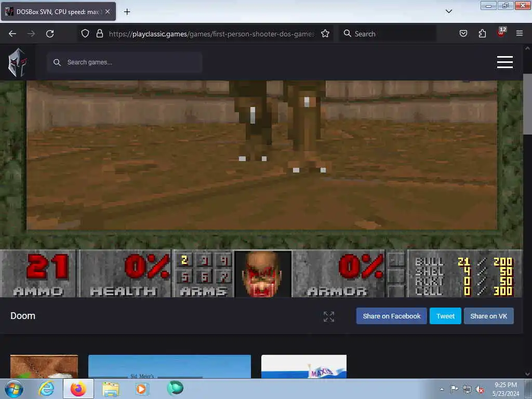
Task: Click the Tweet button
Action: 445,316
